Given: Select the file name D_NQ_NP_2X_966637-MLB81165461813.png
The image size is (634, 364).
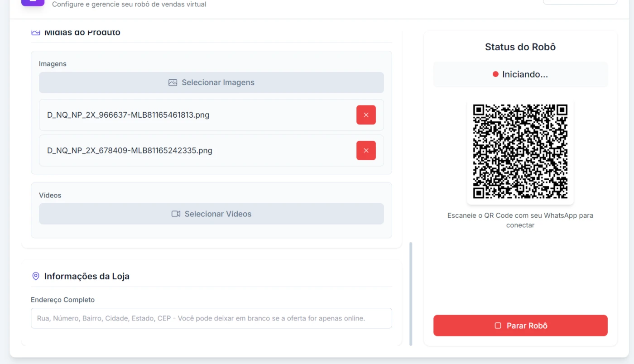Looking at the screenshot, I should point(128,115).
